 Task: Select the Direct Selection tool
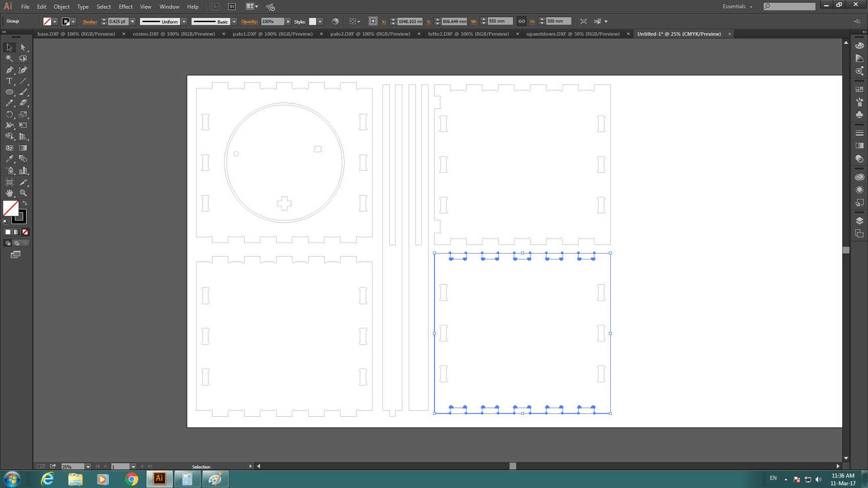[23, 47]
